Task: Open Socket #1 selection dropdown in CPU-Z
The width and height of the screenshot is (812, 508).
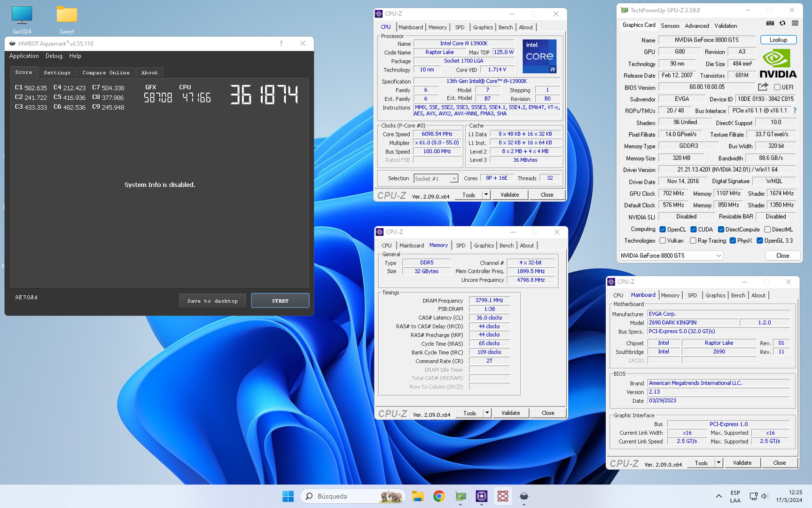Action: click(x=436, y=178)
